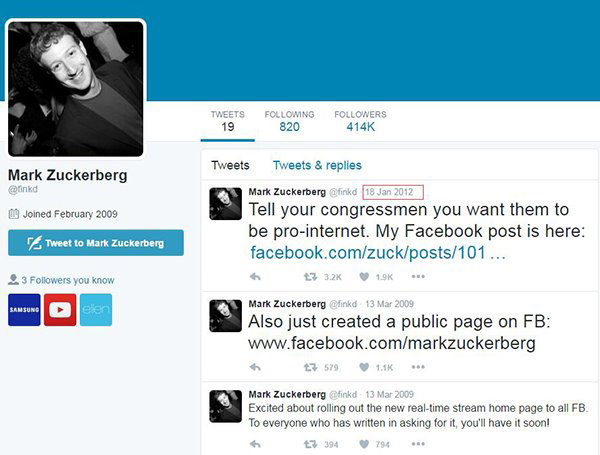Reply to the public page on FB tweet
The image size is (600, 455).
[x=255, y=367]
